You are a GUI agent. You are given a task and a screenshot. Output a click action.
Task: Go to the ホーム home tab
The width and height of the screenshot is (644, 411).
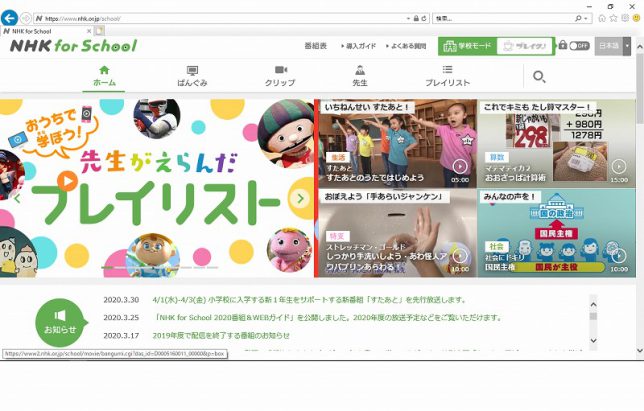click(x=104, y=76)
